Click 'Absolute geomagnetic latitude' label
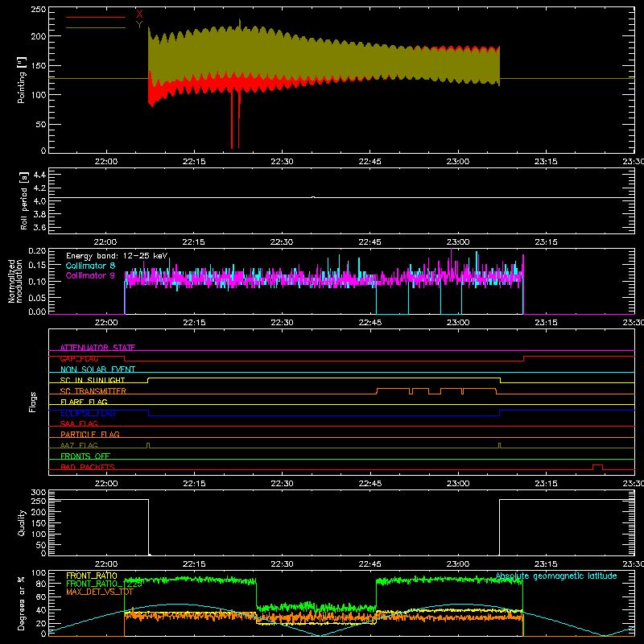The height and width of the screenshot is (644, 644). click(556, 576)
